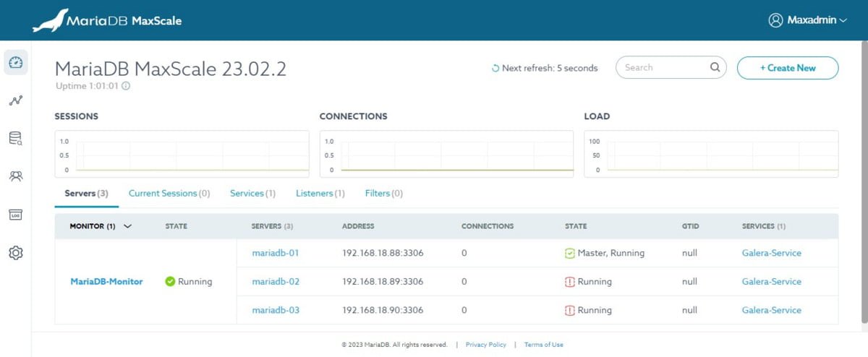Click the mariadb-01 master state icon
Viewport: 868px width, 357px height.
(570, 254)
